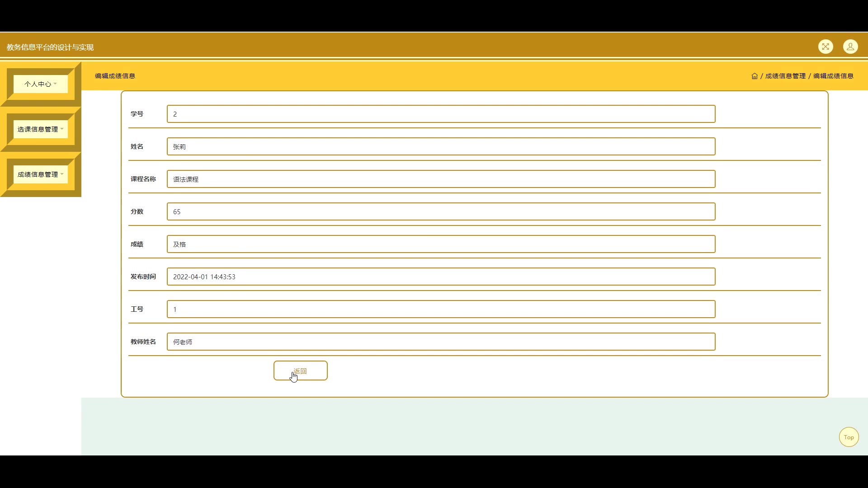The image size is (868, 488).
Task: Select the 课程名称 field with 语法课程
Action: tap(441, 179)
